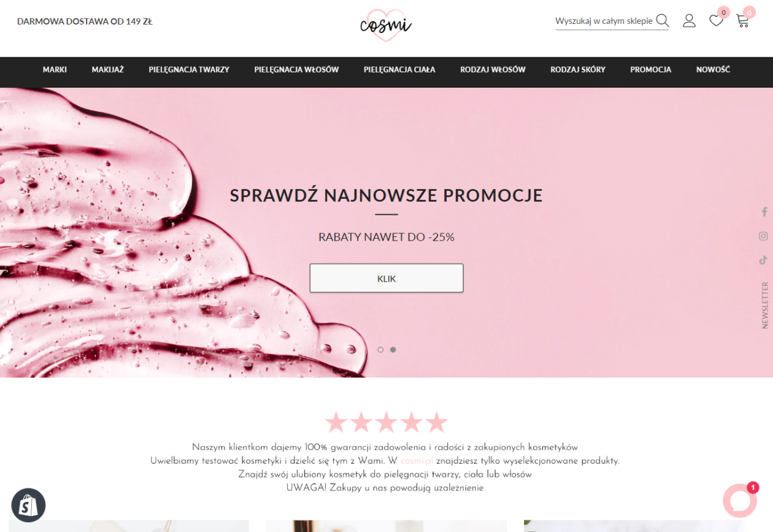Focus the Wyszukaj w całym sklepie field
This screenshot has height=532, width=773.
point(604,21)
